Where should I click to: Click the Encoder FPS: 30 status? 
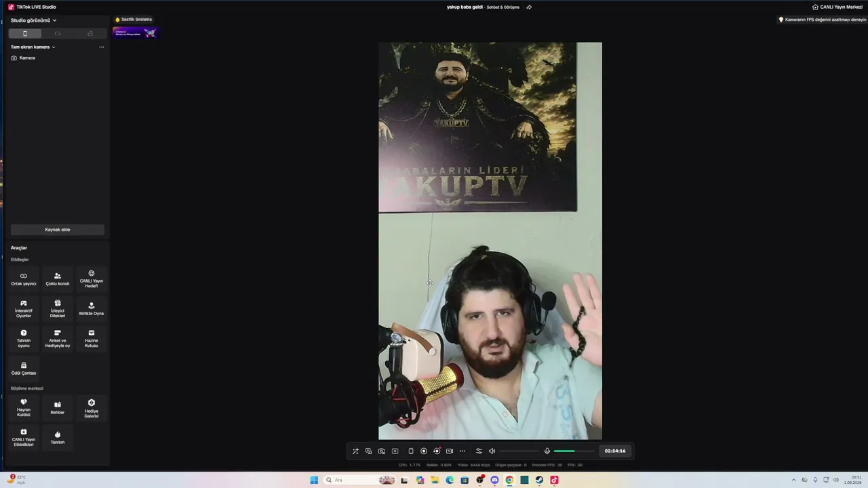(x=547, y=465)
